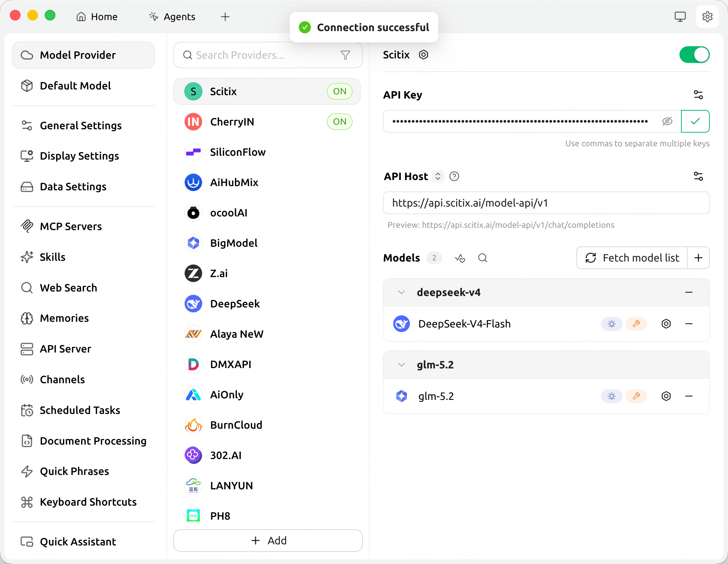Click the display monitor icon in title bar
The image size is (728, 564).
pos(680,17)
